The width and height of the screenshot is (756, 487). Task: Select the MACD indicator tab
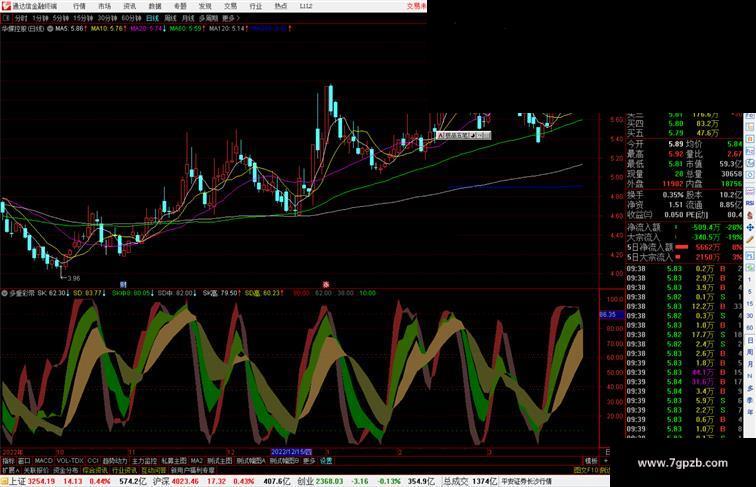coord(43,461)
